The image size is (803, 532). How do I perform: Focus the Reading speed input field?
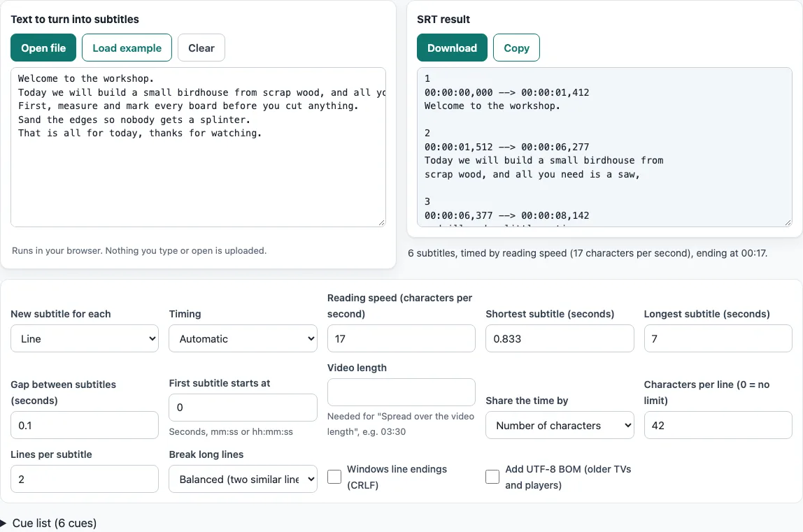click(401, 338)
